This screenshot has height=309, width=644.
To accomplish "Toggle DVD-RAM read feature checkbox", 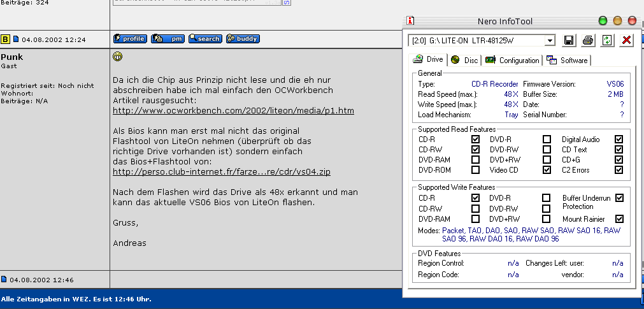I will 476,159.
